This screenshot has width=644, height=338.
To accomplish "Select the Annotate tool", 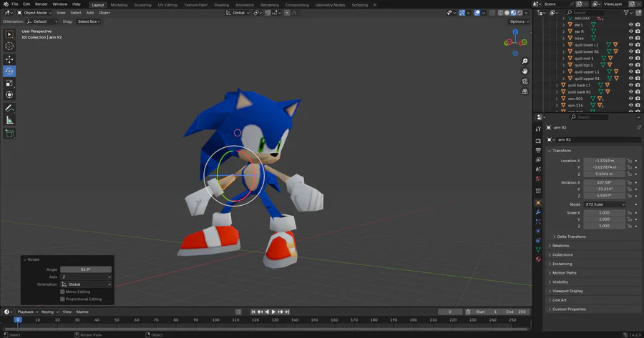I will [9, 109].
